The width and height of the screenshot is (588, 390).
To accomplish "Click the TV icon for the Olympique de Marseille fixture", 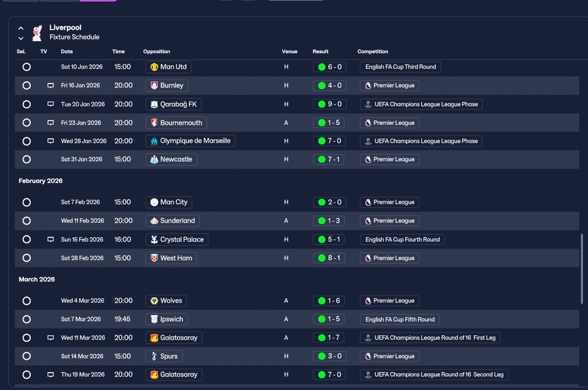I will point(51,141).
